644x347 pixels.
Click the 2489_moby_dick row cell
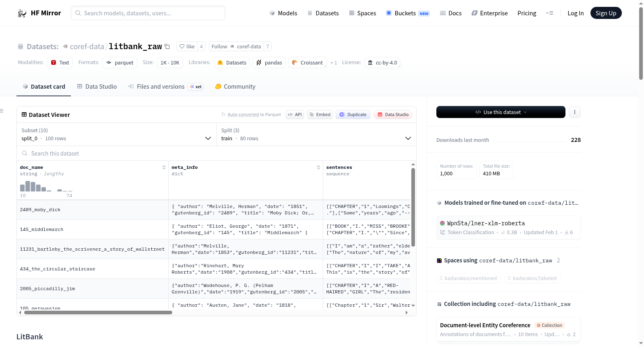pos(93,210)
